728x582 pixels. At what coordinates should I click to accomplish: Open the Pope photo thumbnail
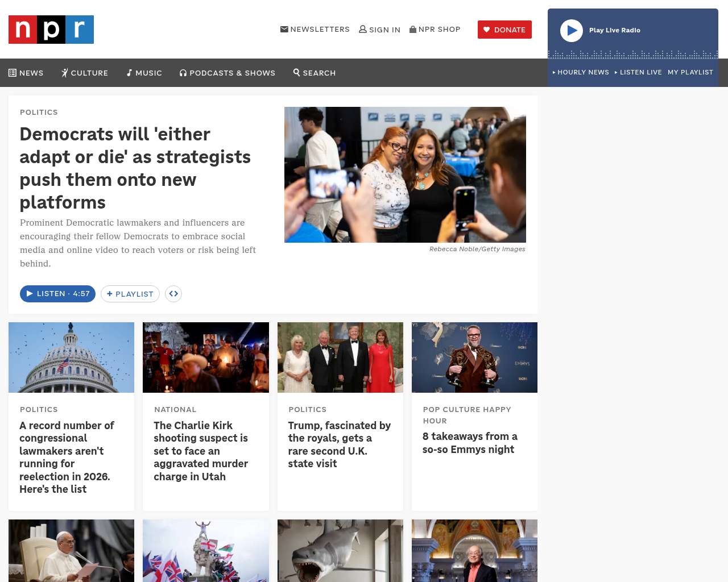[x=71, y=551]
